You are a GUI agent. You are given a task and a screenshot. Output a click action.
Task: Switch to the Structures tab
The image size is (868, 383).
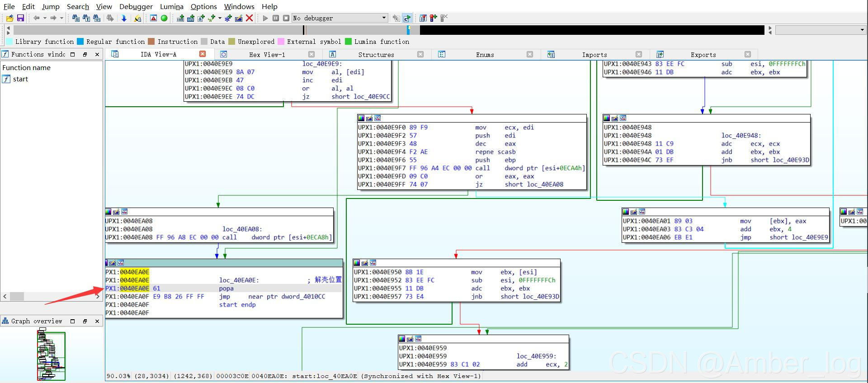pyautogui.click(x=376, y=54)
